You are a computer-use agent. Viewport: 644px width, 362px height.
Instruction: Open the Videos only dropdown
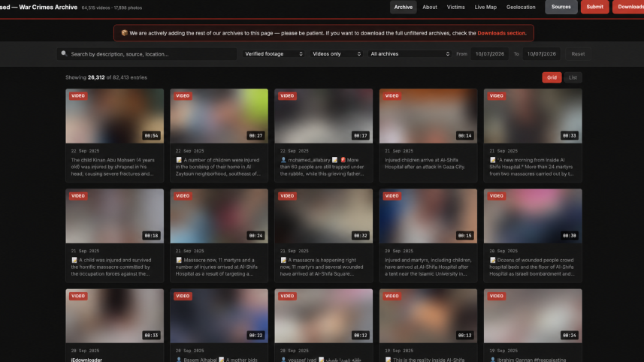[337, 54]
